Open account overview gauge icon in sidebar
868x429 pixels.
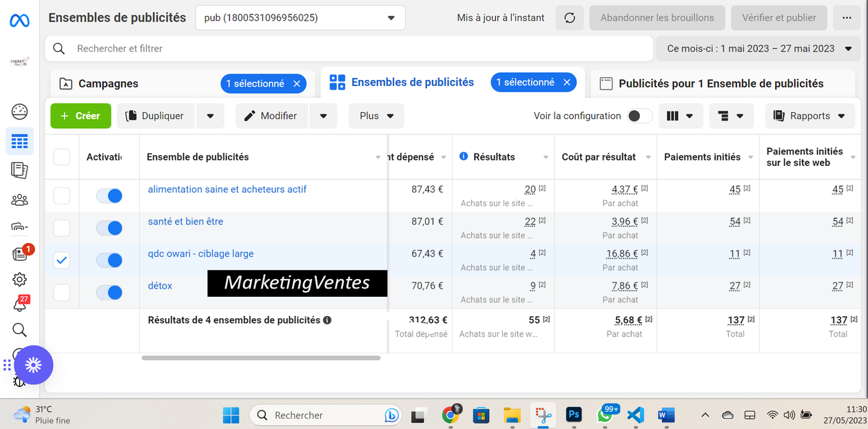click(19, 111)
